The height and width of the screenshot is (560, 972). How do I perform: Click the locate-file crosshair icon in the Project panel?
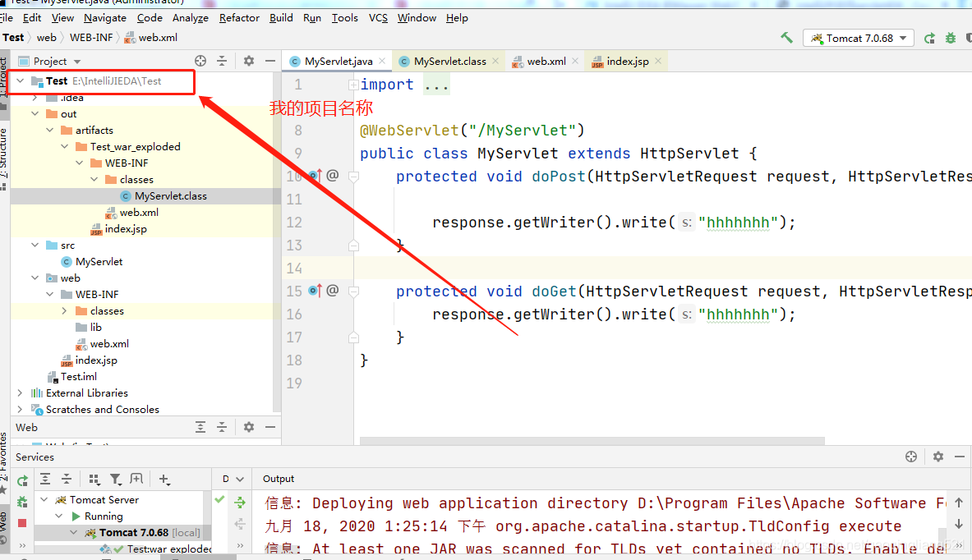[200, 61]
